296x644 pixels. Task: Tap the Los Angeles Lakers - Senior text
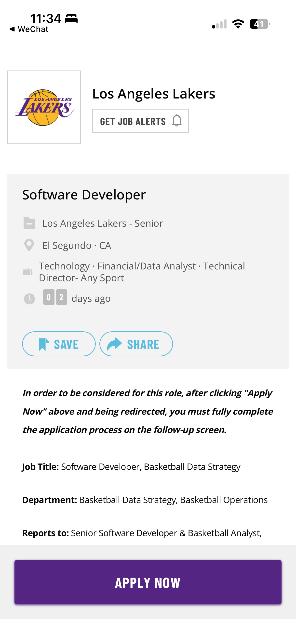[x=102, y=223]
